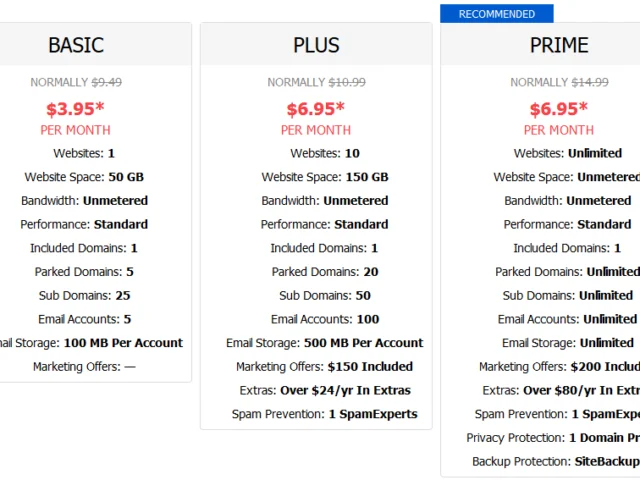The height and width of the screenshot is (480, 640).
Task: Click the struck-through $9.49 normal price
Action: coord(107,82)
